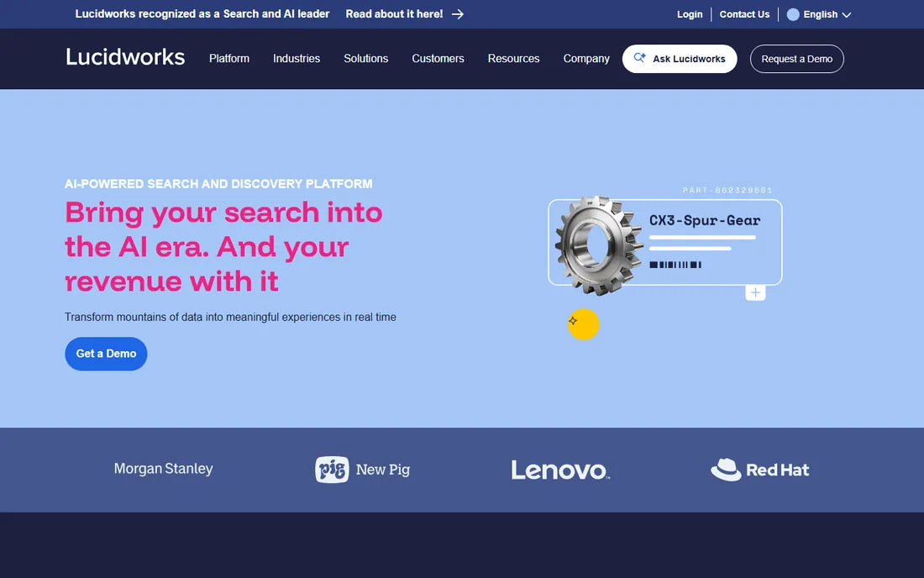Click the barcode on the product card
Viewport: 924px width, 578px height.
(675, 265)
